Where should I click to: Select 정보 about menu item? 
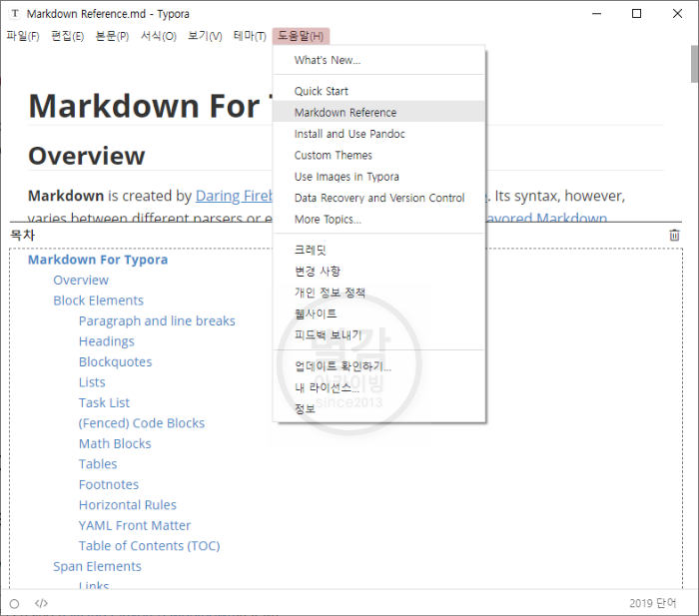(378, 408)
